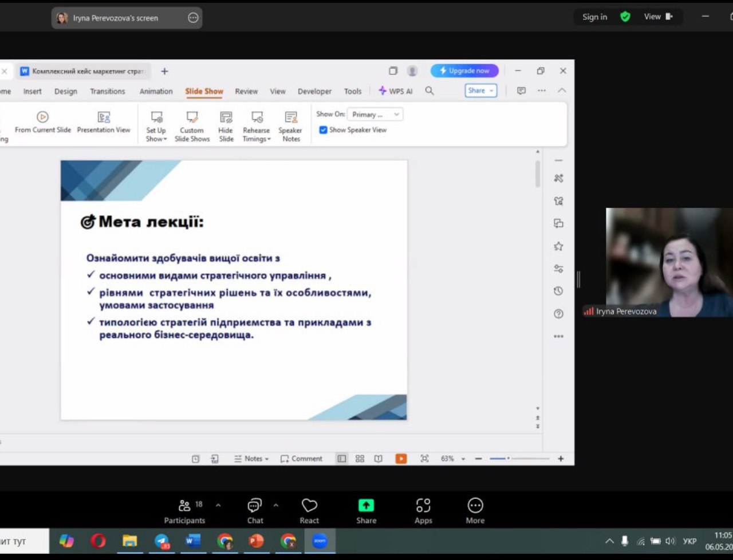Switch to the Animation tab
Viewport: 733px width, 560px height.
[156, 92]
